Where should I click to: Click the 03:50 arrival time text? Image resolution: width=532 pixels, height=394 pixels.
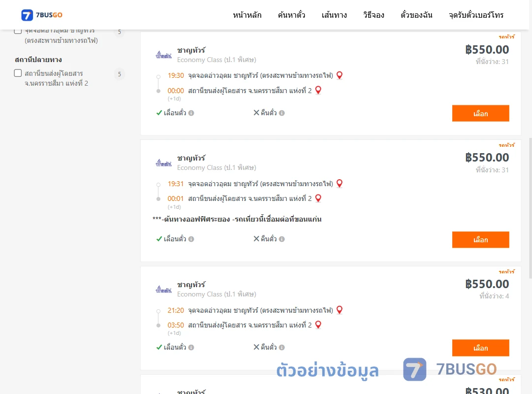tap(175, 325)
